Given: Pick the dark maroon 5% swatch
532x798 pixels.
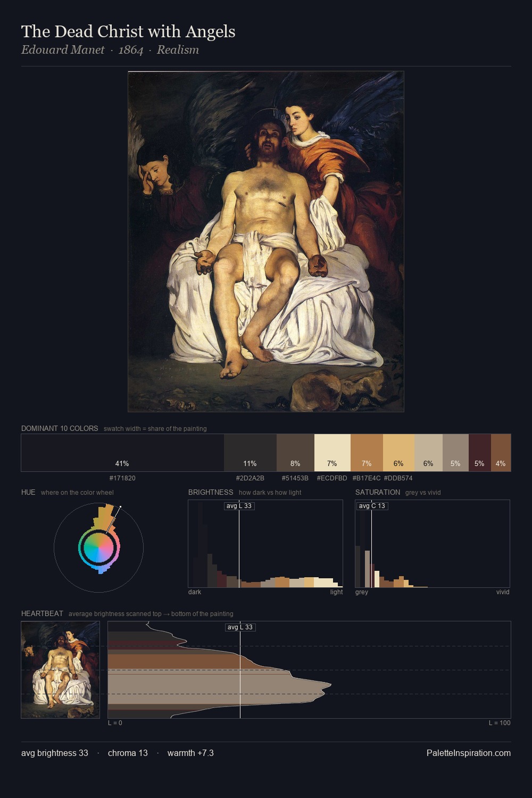Looking at the screenshot, I should coord(479,453).
